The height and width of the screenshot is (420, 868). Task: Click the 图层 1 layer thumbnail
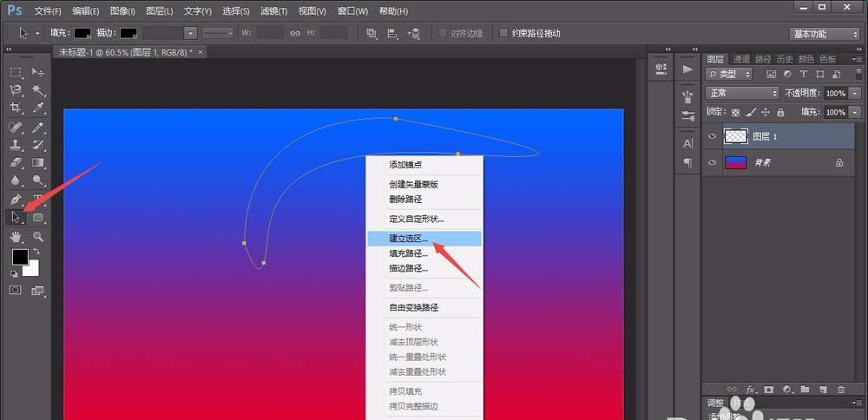click(x=736, y=136)
